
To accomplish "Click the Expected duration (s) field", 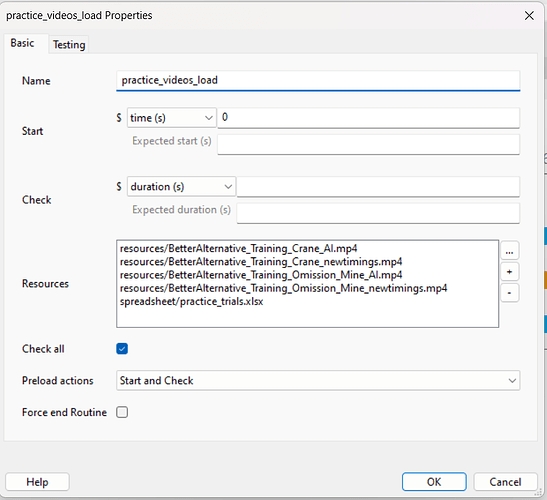I will pyautogui.click(x=378, y=213).
